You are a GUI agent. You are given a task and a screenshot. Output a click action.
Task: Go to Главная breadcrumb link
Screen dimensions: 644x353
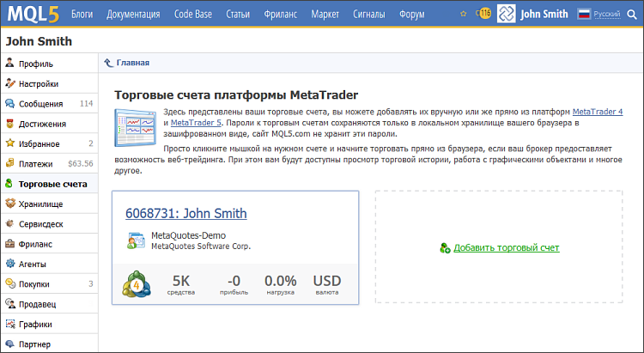[x=132, y=63]
